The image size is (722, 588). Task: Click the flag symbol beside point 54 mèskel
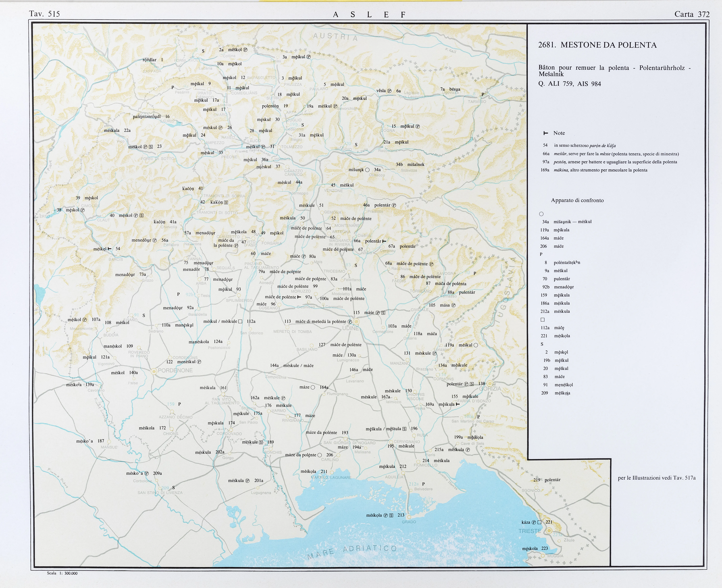[x=109, y=249]
